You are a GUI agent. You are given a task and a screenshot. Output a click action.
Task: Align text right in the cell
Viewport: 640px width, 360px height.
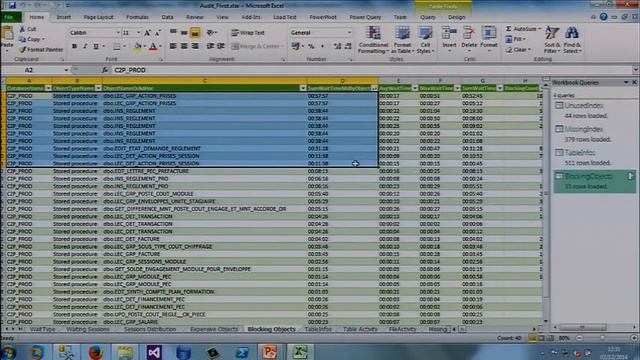195,46
